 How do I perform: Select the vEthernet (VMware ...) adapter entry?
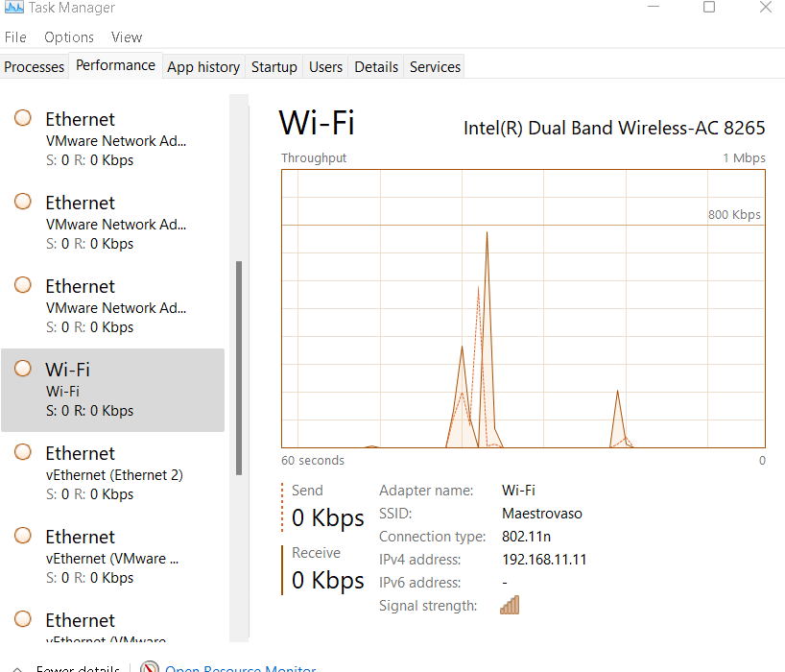pyautogui.click(x=113, y=556)
